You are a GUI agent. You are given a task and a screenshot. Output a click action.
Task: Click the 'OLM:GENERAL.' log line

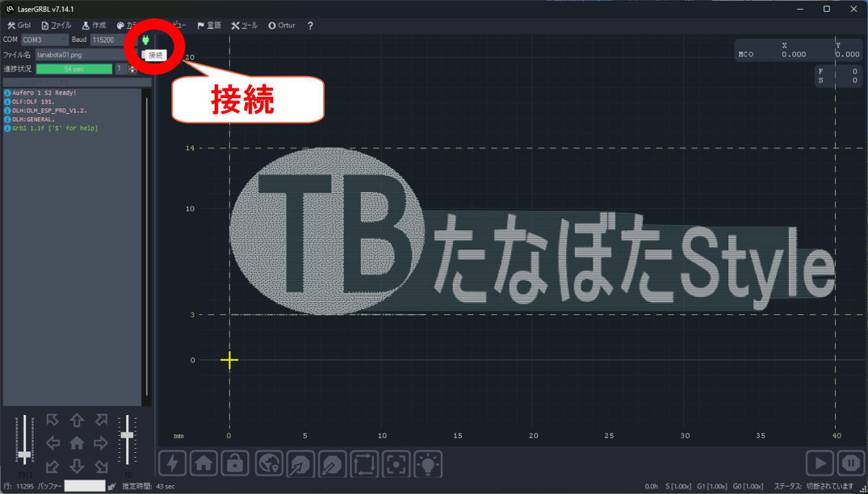[33, 119]
